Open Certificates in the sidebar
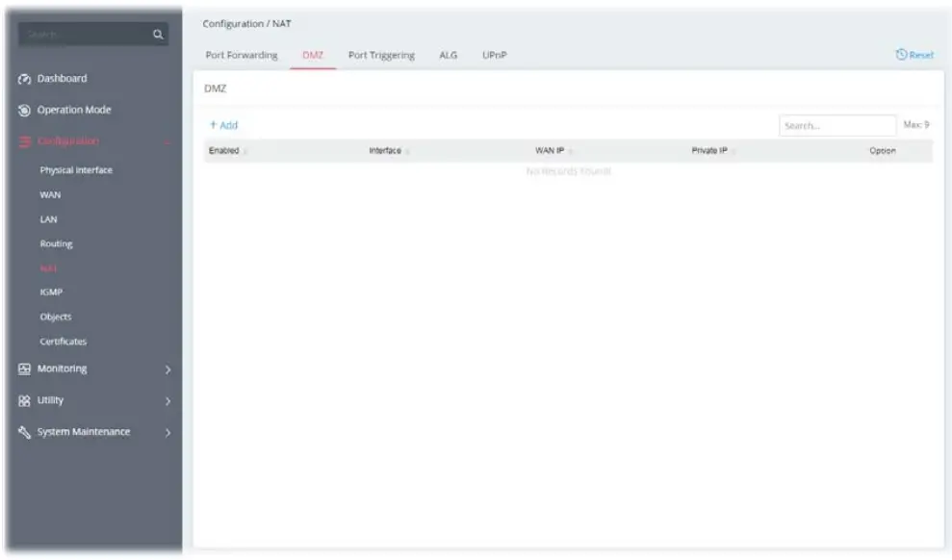 coord(64,342)
